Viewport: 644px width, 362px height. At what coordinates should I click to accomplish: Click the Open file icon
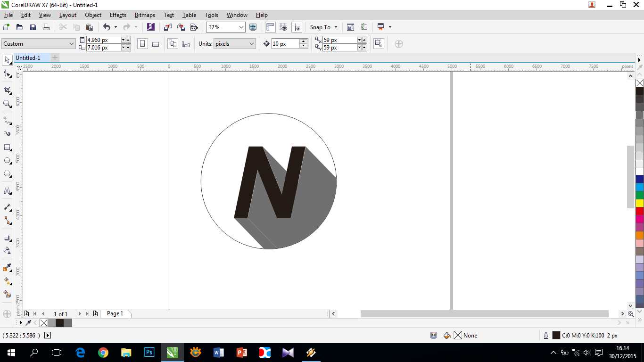[20, 27]
